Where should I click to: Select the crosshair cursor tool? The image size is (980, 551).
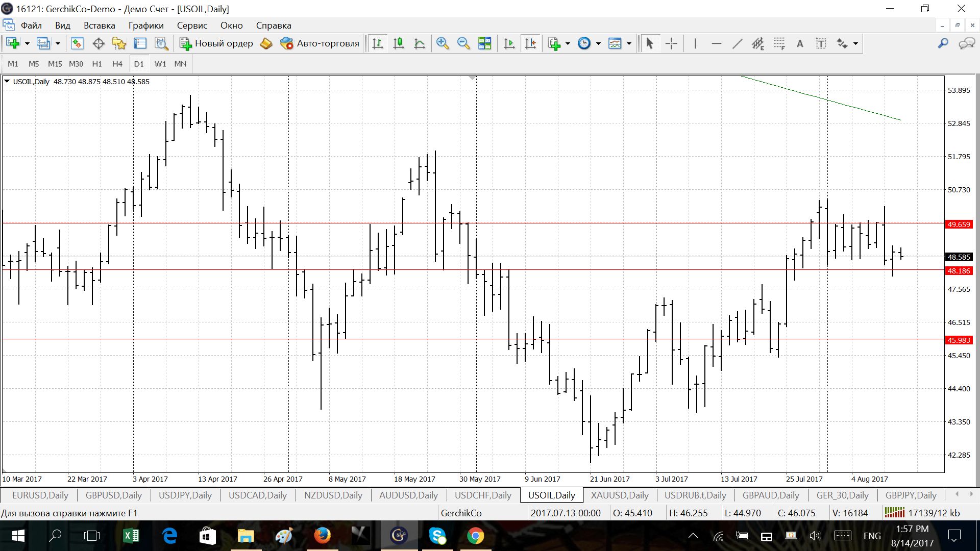[x=671, y=43]
